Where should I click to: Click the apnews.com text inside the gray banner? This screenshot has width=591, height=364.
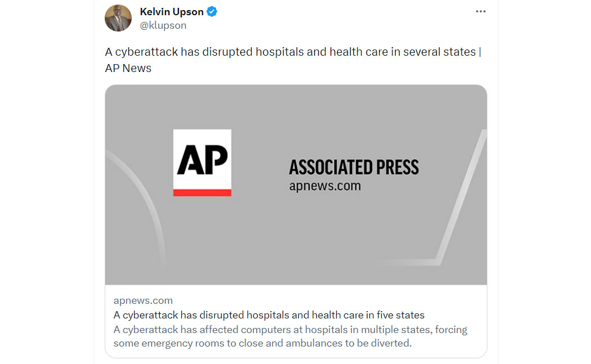325,186
